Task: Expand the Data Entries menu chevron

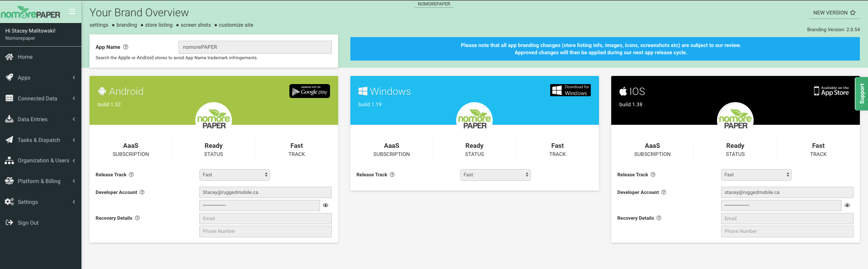Action: tap(74, 119)
